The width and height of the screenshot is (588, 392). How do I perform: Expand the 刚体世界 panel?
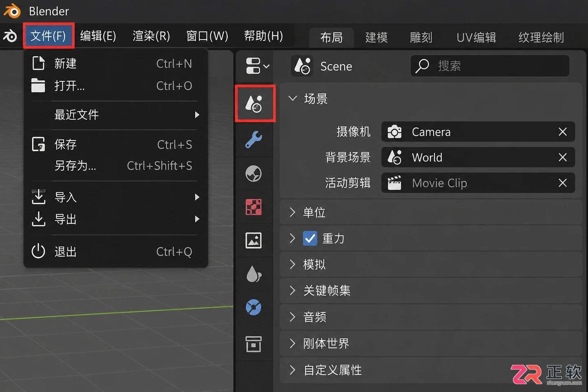[292, 343]
